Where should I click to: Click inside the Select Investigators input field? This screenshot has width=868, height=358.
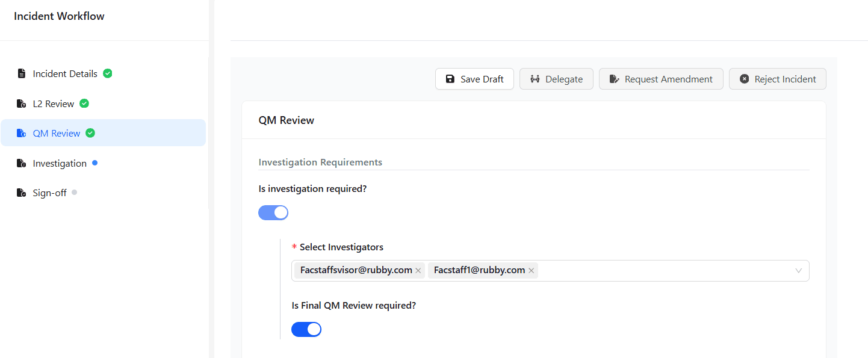tap(662, 271)
